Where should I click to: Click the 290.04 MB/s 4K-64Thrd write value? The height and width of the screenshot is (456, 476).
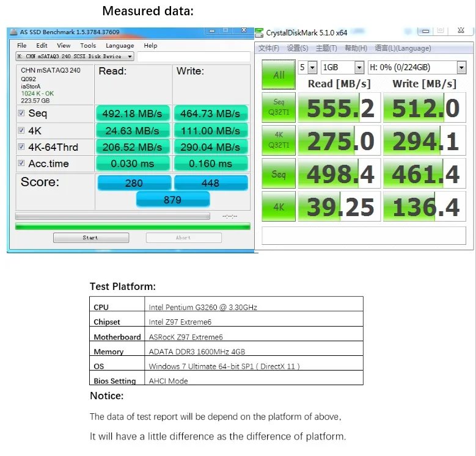click(211, 147)
